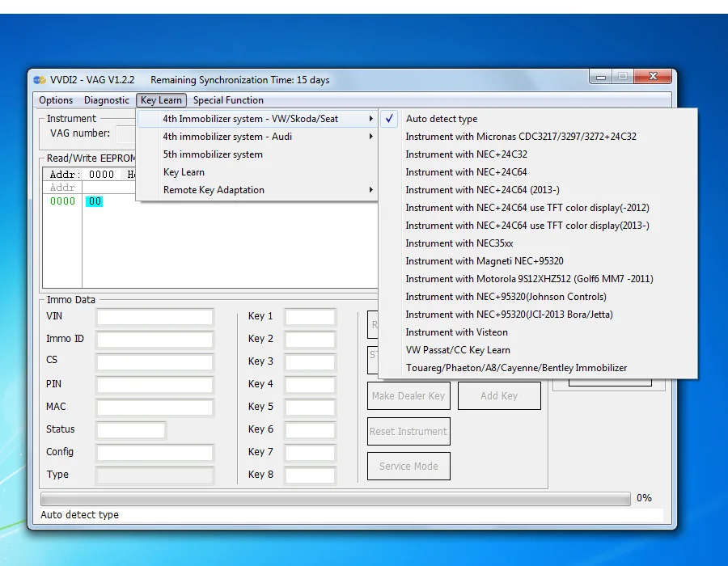Click the VVDI2 app icon in title bar
728x566 pixels.
click(40, 80)
